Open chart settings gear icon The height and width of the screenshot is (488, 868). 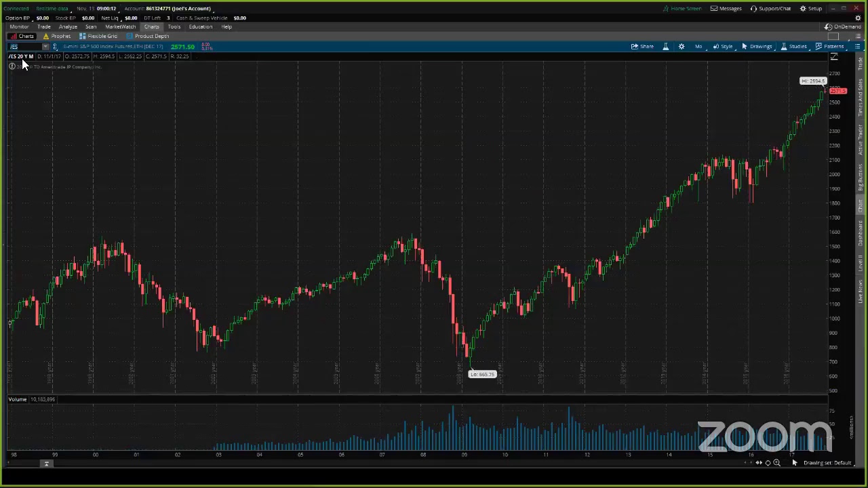[682, 46]
